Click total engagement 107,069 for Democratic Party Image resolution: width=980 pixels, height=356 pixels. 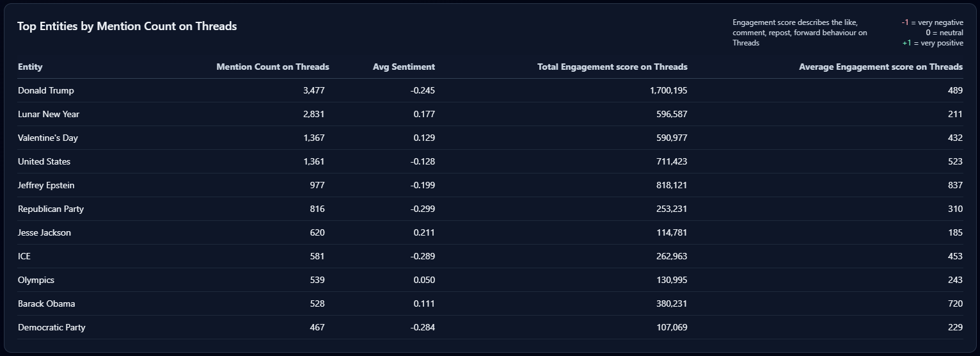tap(672, 327)
